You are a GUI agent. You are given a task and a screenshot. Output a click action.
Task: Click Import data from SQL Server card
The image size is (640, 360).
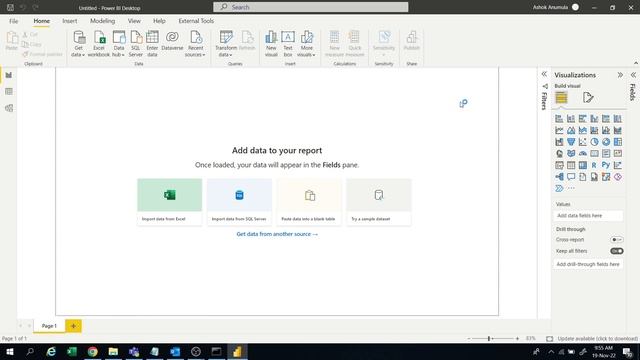click(239, 202)
